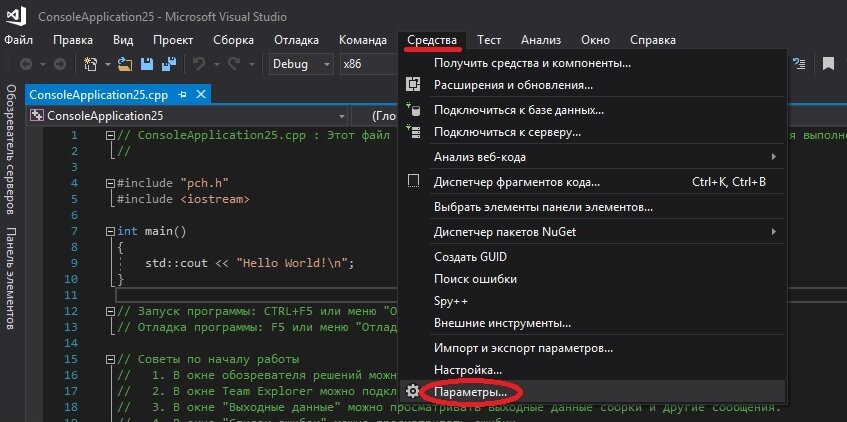847x422 pixels.
Task: Launch Spy++ from the menu
Action: (591, 301)
